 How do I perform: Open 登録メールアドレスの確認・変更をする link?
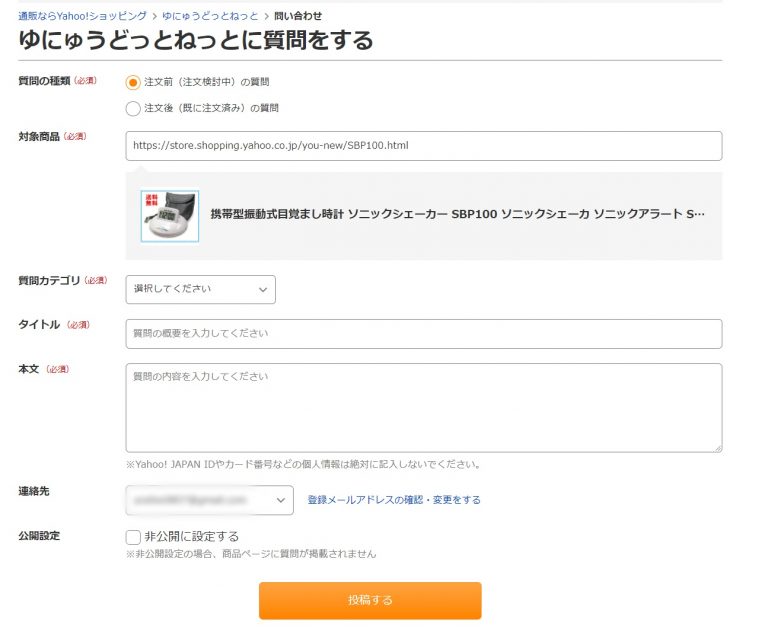click(394, 500)
